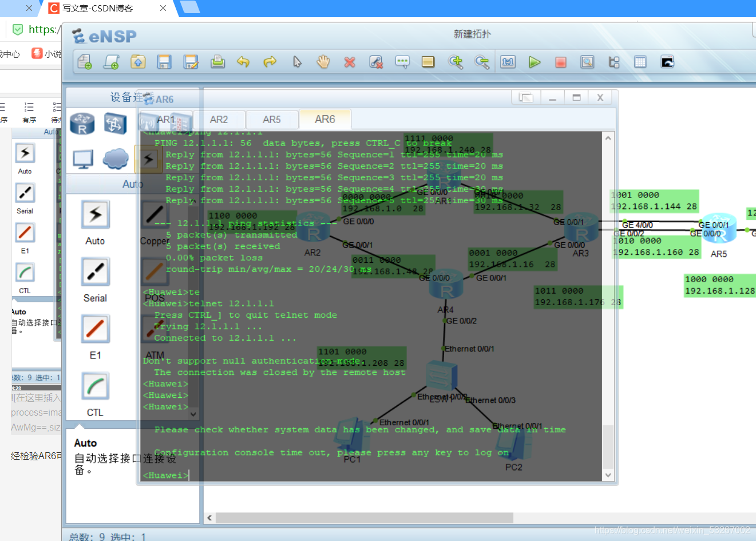Screen dimensions: 756x541
Task: Click the red X delete tool
Action: coord(350,62)
